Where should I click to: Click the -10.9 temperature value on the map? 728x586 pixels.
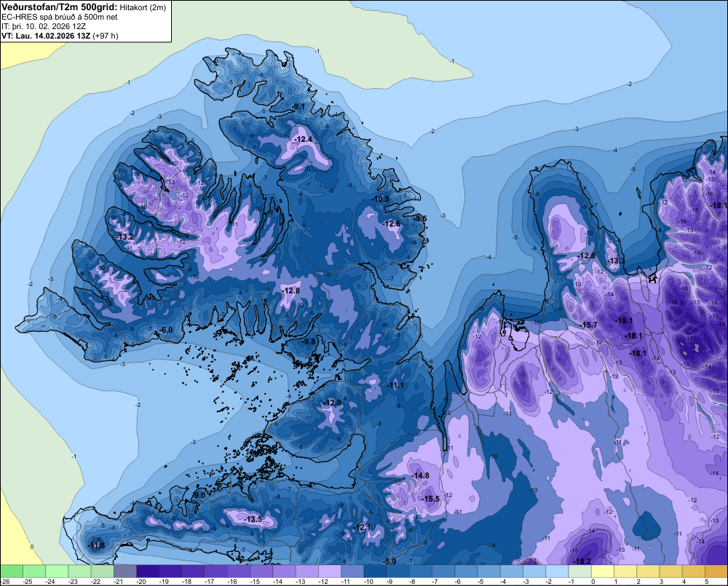tap(381, 199)
